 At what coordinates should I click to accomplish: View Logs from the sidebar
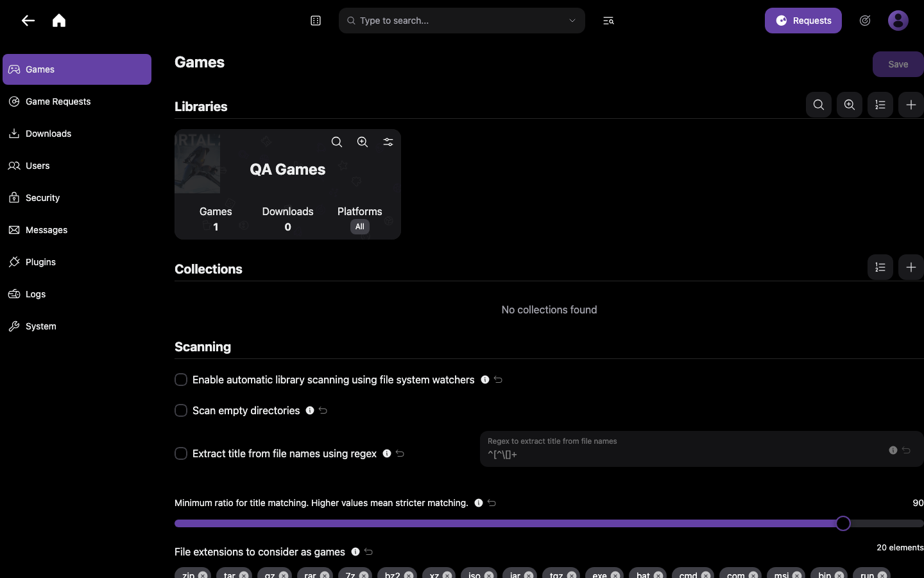click(77, 294)
